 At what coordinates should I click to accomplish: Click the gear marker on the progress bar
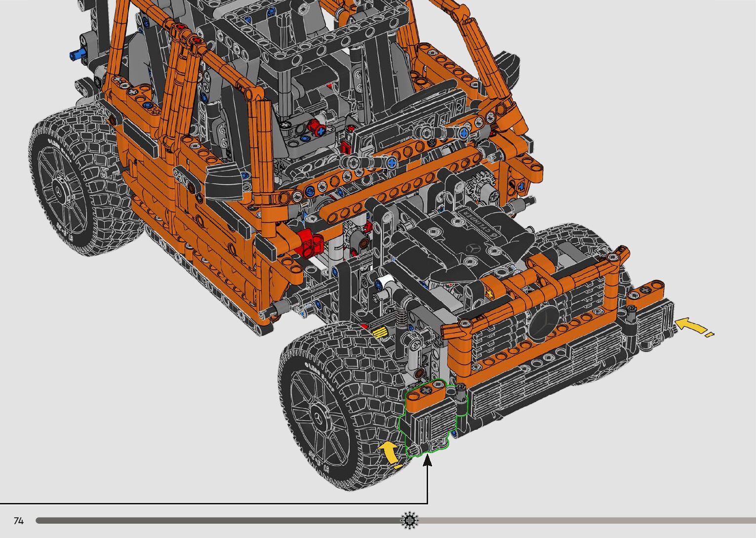tap(409, 520)
